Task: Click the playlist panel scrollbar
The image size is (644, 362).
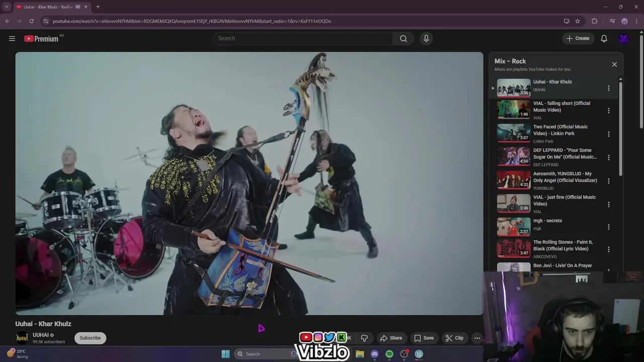Action: (x=620, y=128)
